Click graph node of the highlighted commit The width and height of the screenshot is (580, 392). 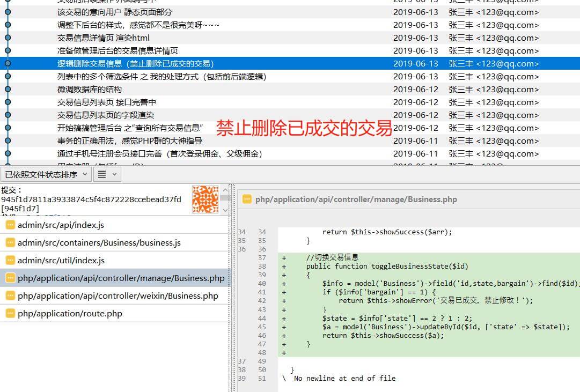click(x=8, y=63)
